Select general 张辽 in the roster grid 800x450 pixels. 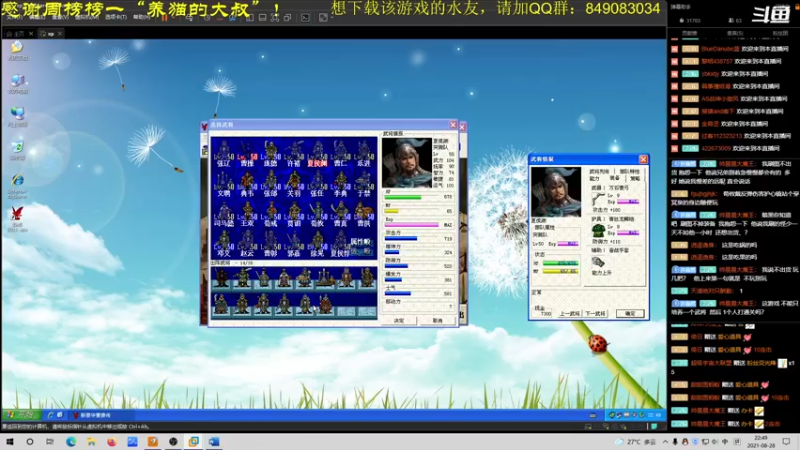point(223,153)
